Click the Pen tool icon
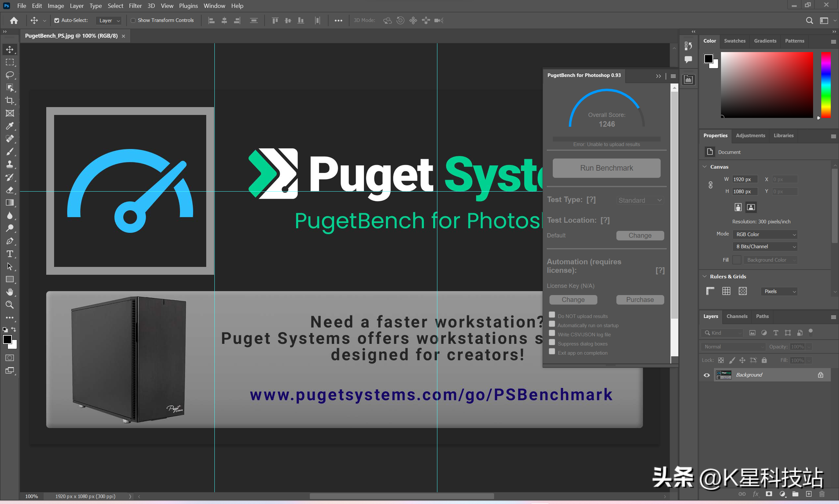This screenshot has height=504, width=839. (x=10, y=241)
